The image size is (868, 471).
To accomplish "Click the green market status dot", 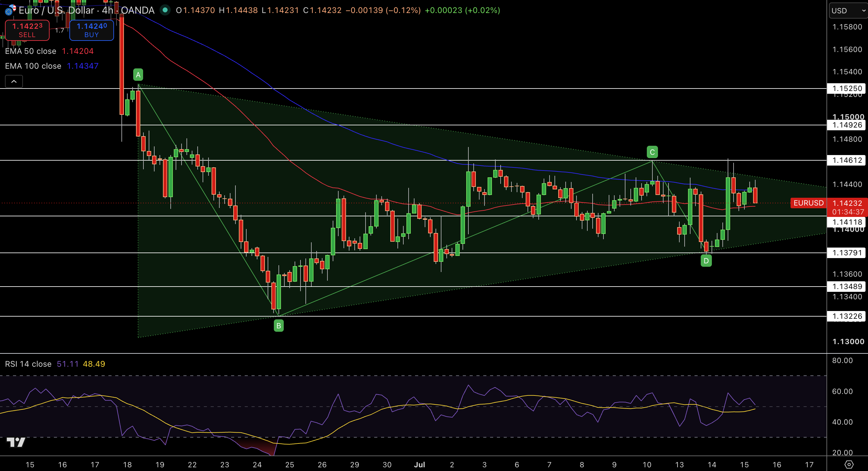I will pyautogui.click(x=165, y=10).
